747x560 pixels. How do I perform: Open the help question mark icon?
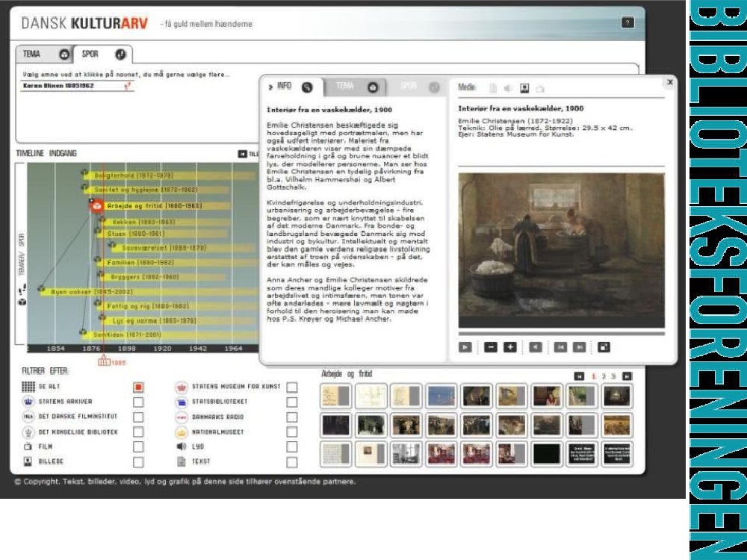tap(627, 22)
